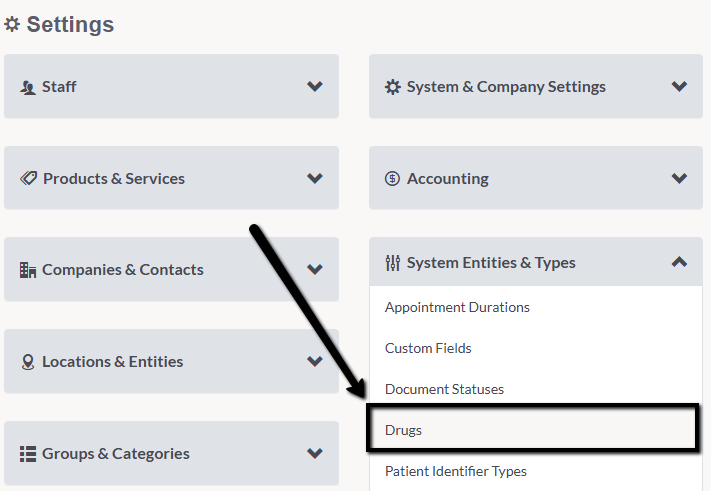Open Appointment Durations settings
Image resolution: width=711 pixels, height=491 pixels.
(457, 307)
